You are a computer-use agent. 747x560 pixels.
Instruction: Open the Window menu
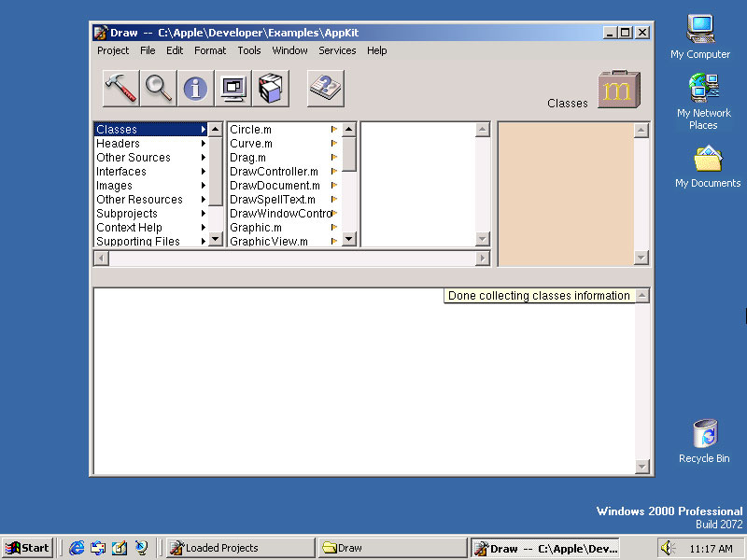pos(289,50)
